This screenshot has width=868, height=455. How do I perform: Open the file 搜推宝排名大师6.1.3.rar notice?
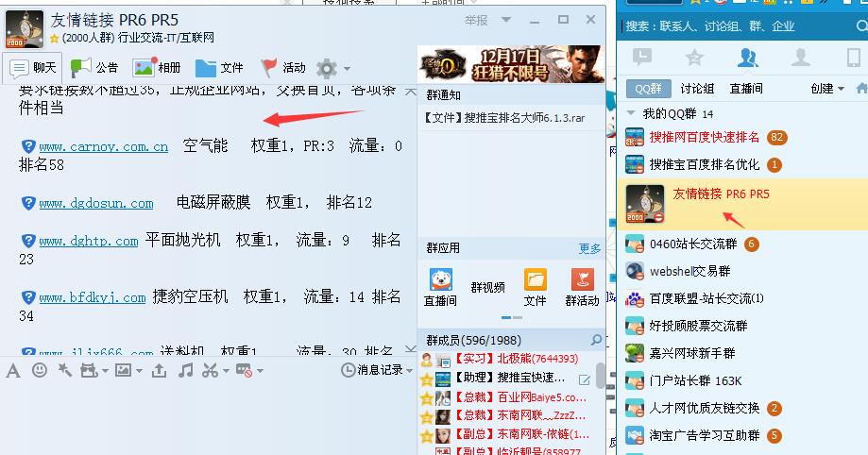(503, 118)
